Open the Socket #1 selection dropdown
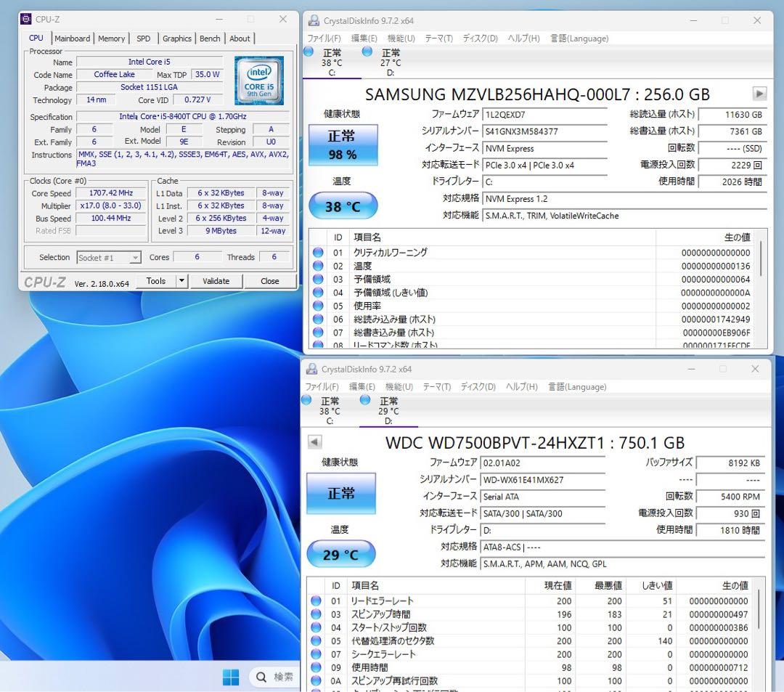This screenshot has width=784, height=692. pyautogui.click(x=108, y=258)
